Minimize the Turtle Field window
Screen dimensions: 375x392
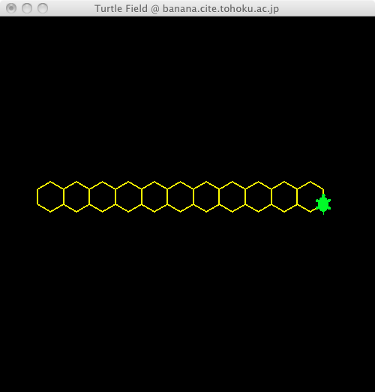tap(27, 8)
